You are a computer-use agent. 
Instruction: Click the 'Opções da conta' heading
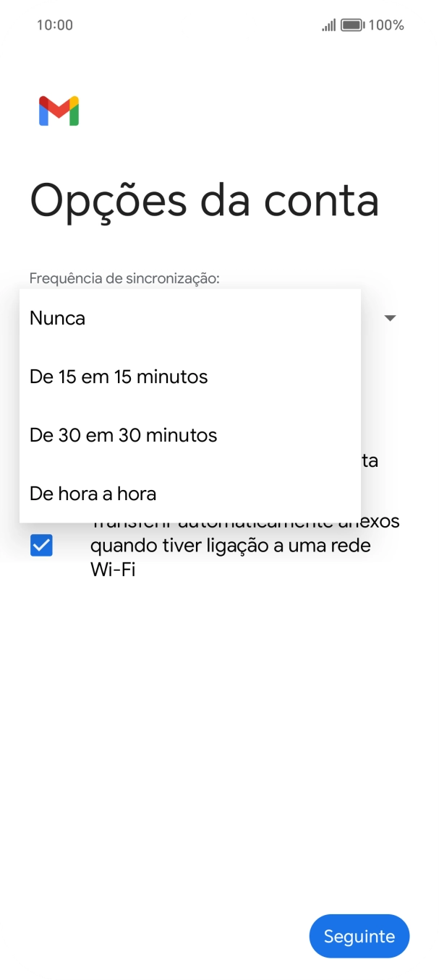click(x=205, y=202)
